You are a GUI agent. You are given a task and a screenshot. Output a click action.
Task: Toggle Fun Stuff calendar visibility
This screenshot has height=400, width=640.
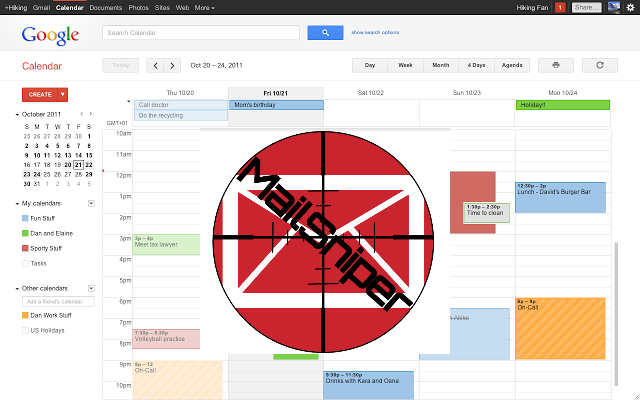tap(25, 218)
